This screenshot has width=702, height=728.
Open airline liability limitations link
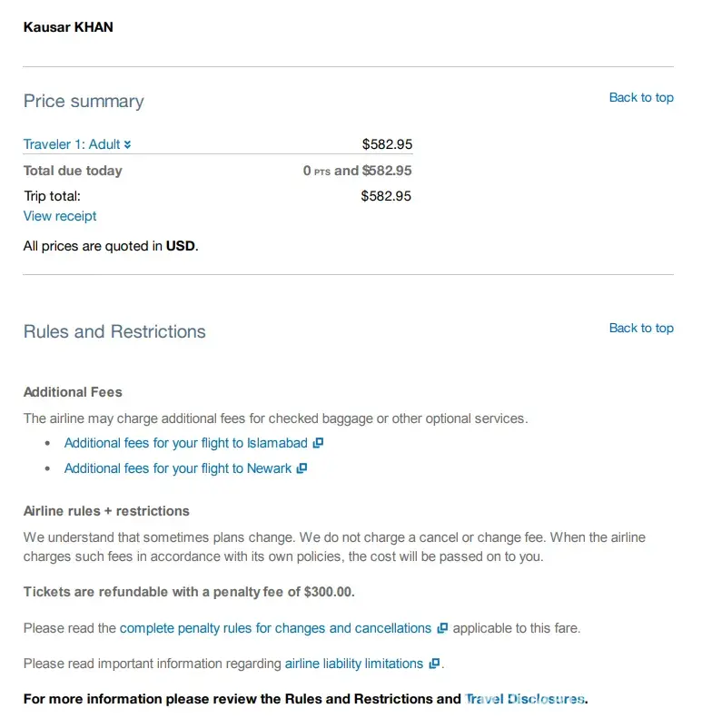[354, 664]
